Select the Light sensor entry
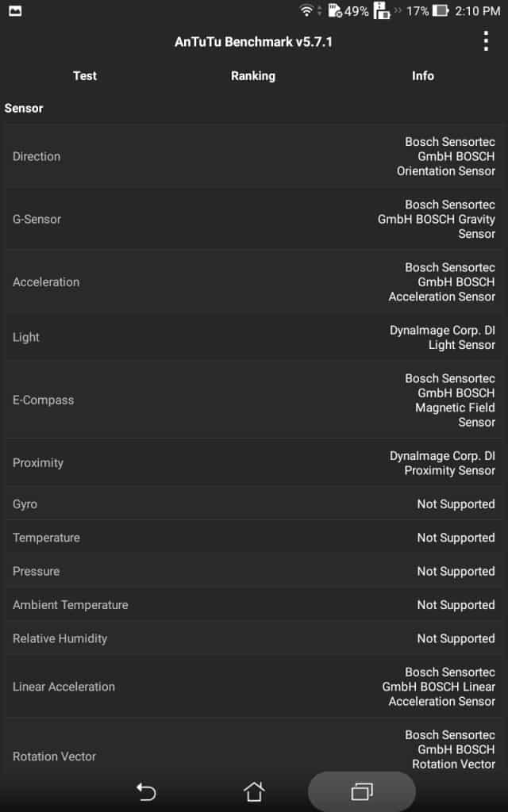Image resolution: width=508 pixels, height=812 pixels. (254, 337)
